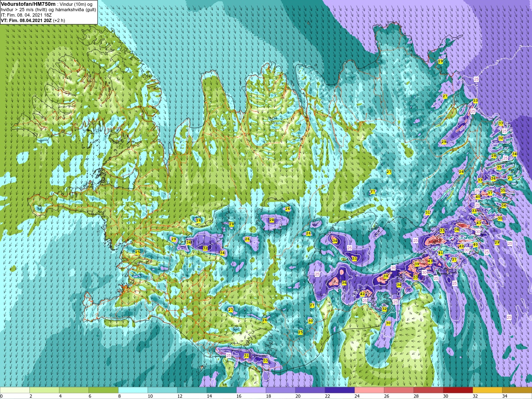This screenshot has height=399, width=532.
Task: Click the Veðurstofan/HM750m title text
Action: (x=28, y=4)
